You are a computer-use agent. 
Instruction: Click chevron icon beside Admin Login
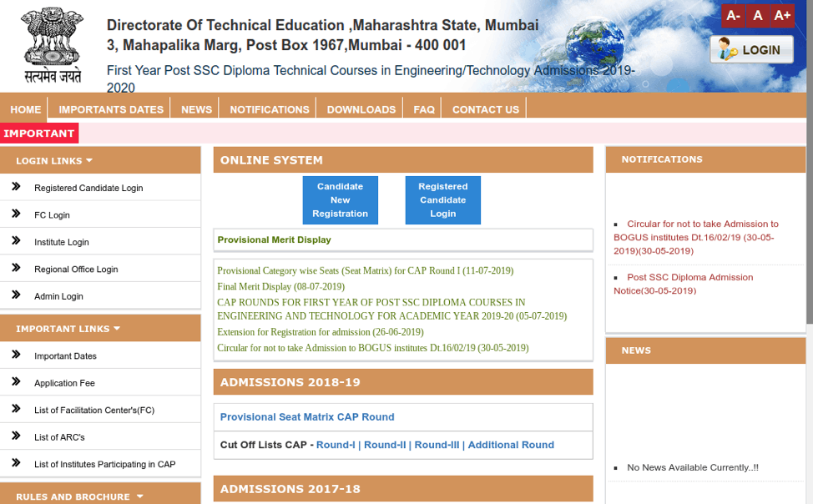pos(16,295)
